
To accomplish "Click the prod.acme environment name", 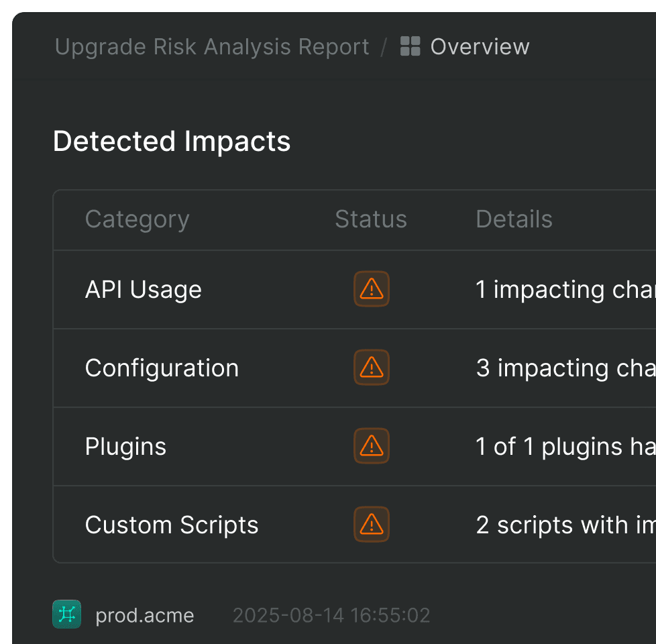I will tap(145, 616).
